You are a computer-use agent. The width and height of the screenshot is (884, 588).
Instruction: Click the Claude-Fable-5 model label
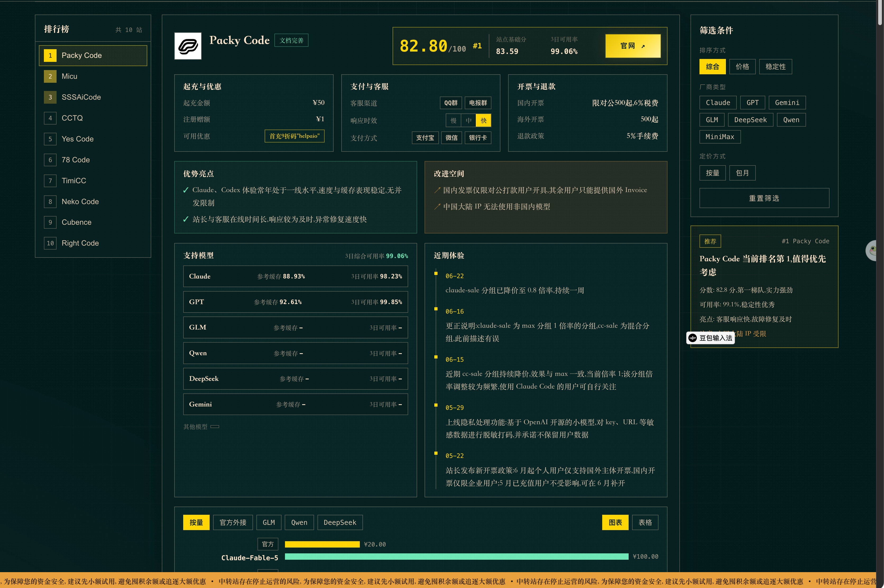tap(250, 558)
